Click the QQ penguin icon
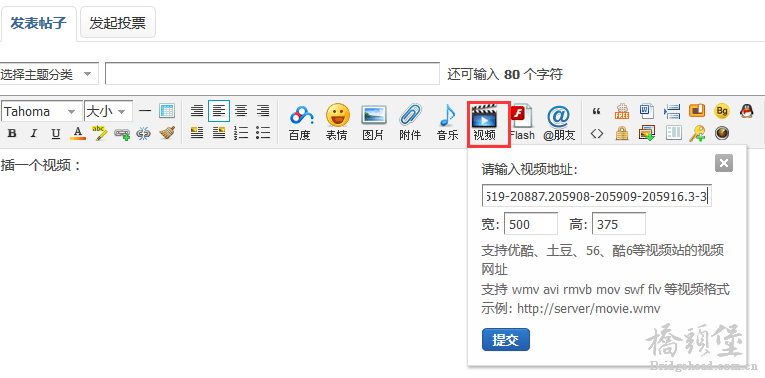765x378 pixels. pos(746,111)
